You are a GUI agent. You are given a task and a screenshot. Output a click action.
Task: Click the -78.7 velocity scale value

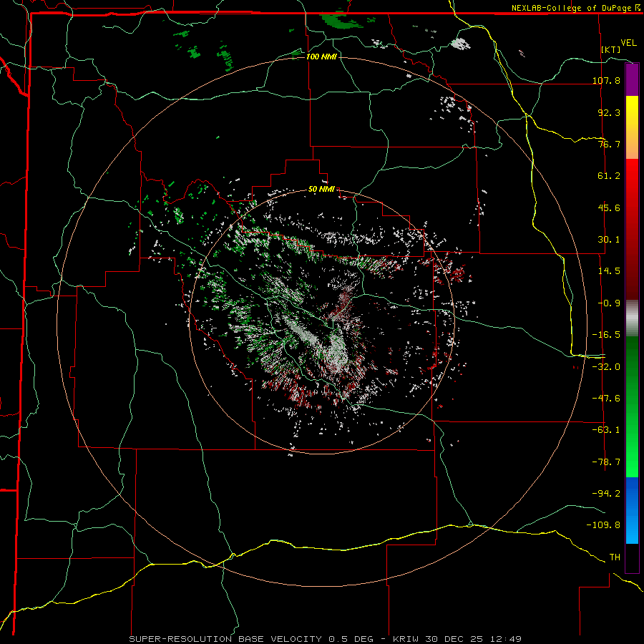coord(606,462)
